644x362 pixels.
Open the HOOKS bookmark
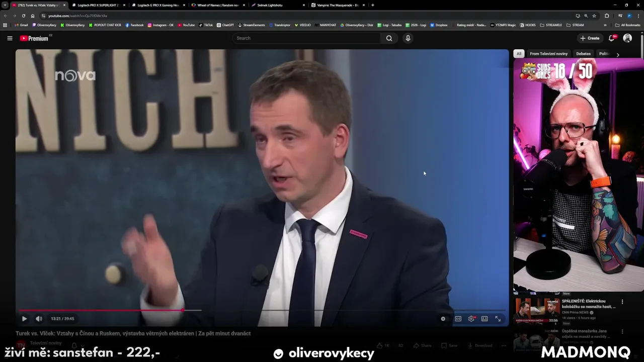[528, 25]
